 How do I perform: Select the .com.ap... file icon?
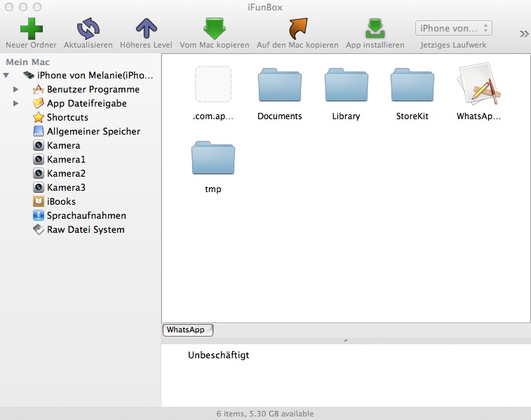213,84
